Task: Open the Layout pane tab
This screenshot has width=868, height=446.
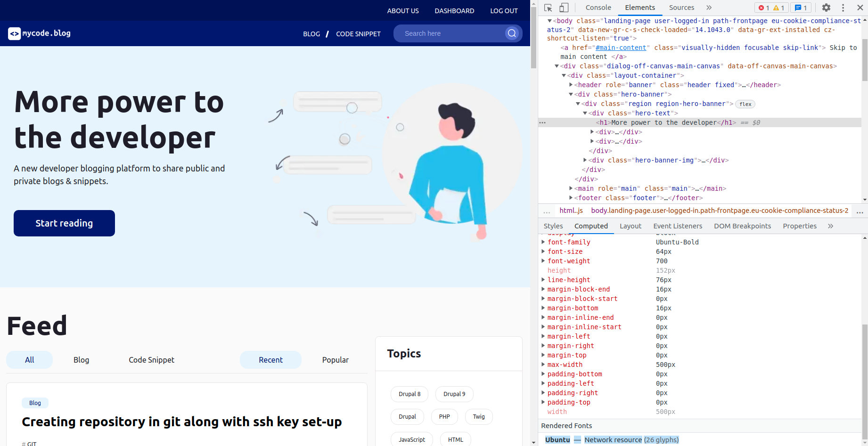Action: point(630,226)
